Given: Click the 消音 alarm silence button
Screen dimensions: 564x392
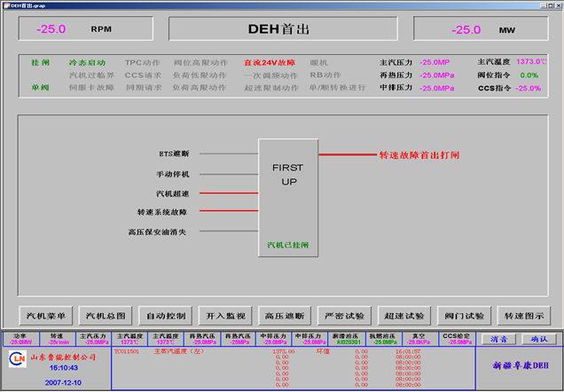Looking at the screenshot, I should click(x=498, y=339).
